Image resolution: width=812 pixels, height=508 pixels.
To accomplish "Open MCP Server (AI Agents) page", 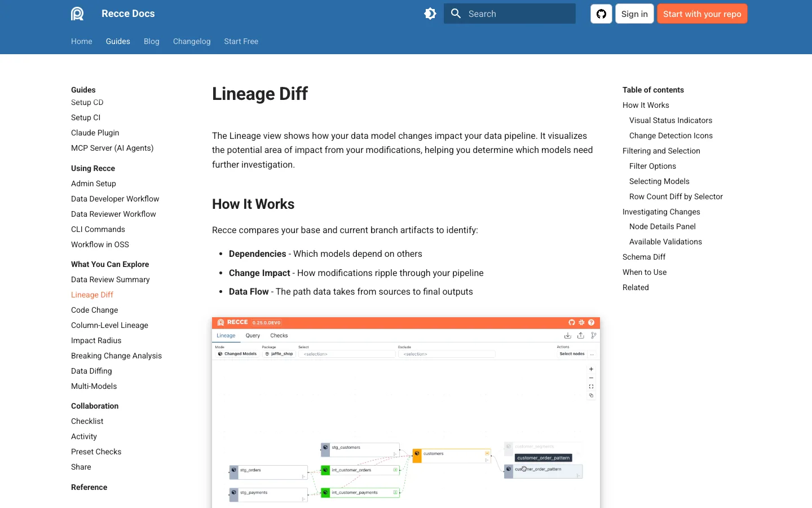I will (112, 148).
